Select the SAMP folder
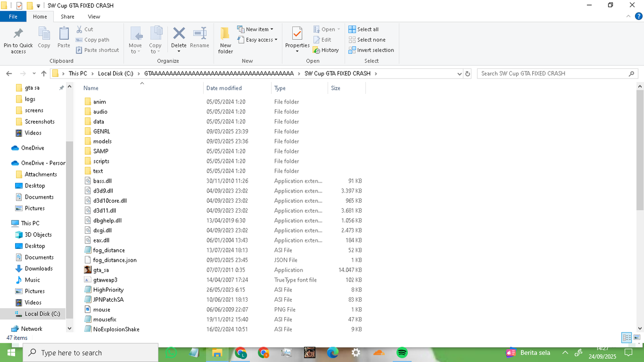The image size is (644, 362). [101, 151]
